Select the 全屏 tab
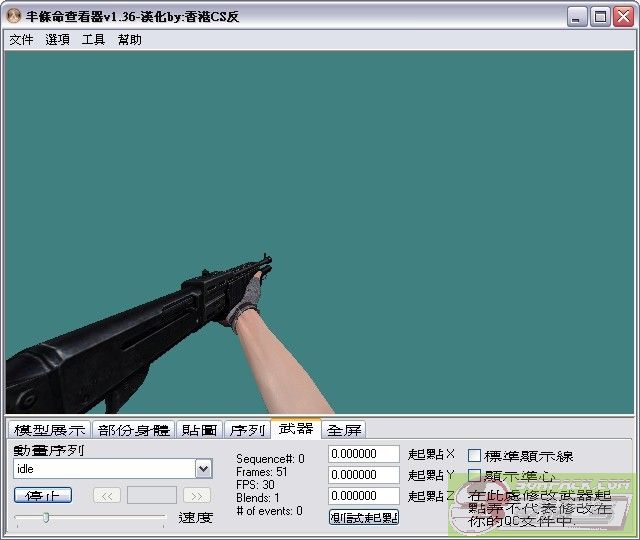640x540 pixels. click(345, 430)
